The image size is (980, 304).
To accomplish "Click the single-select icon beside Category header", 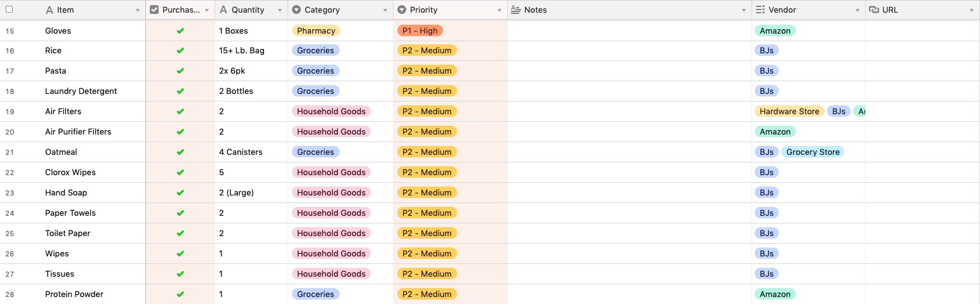I will coord(296,10).
